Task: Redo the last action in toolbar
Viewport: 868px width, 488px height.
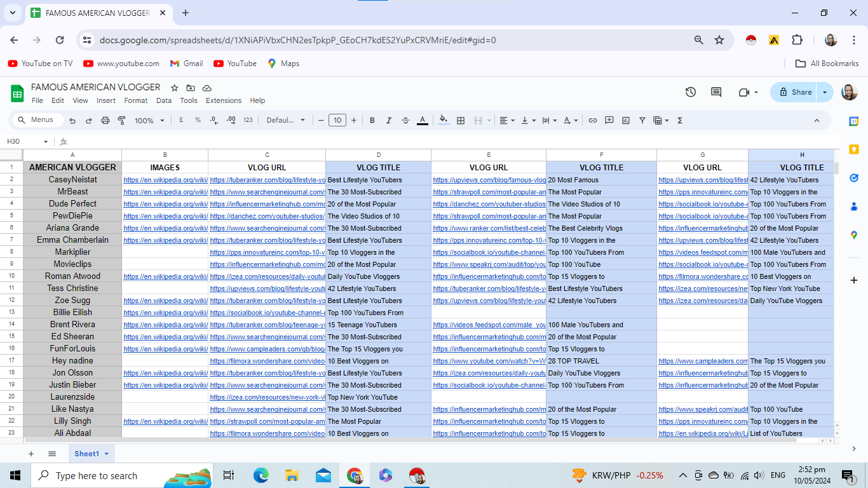Action: pos(89,120)
